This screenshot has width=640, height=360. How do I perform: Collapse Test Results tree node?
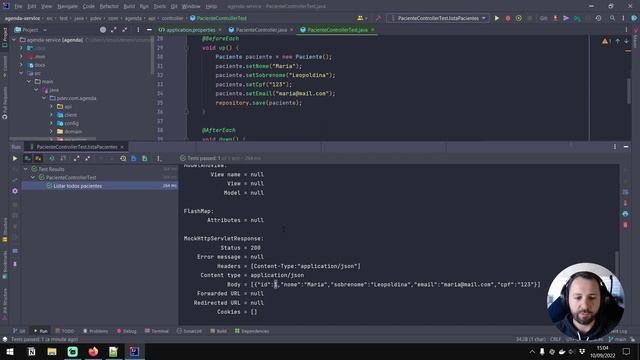26,169
